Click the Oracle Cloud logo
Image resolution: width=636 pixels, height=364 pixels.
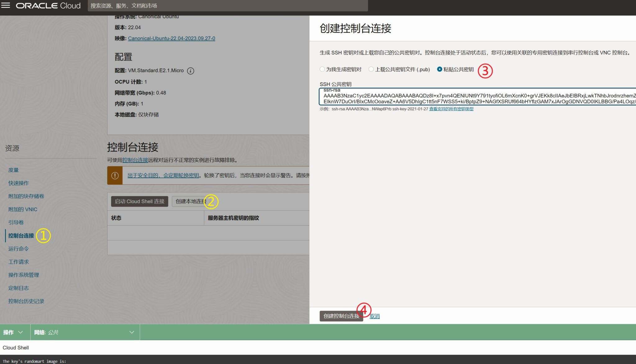coord(48,6)
